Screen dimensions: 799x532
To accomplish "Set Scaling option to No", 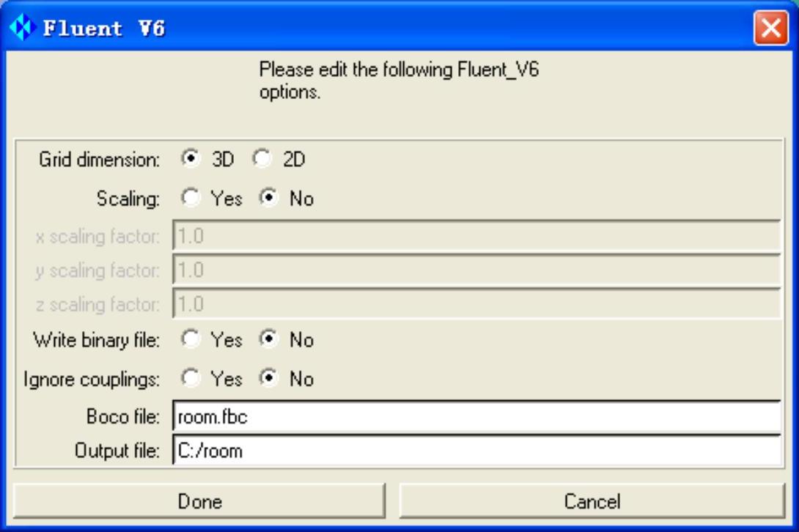I will (268, 199).
